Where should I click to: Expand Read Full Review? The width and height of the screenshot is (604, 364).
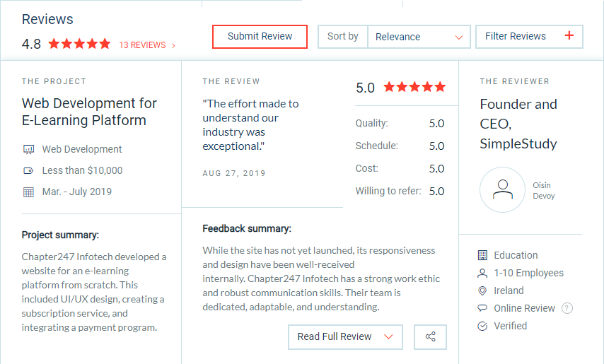click(x=345, y=337)
